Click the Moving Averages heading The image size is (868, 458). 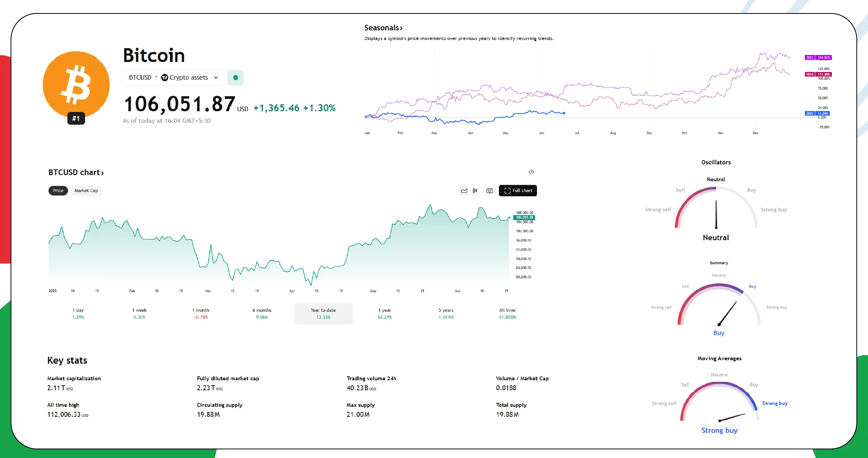click(x=719, y=358)
